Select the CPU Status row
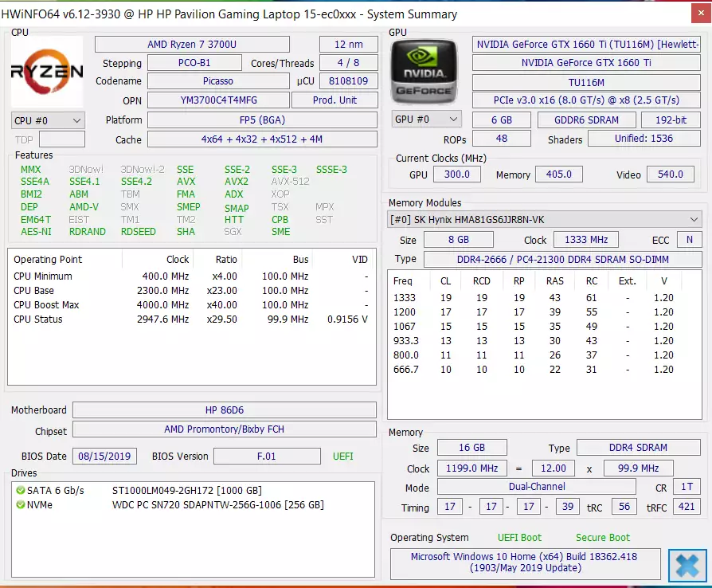 [x=191, y=319]
